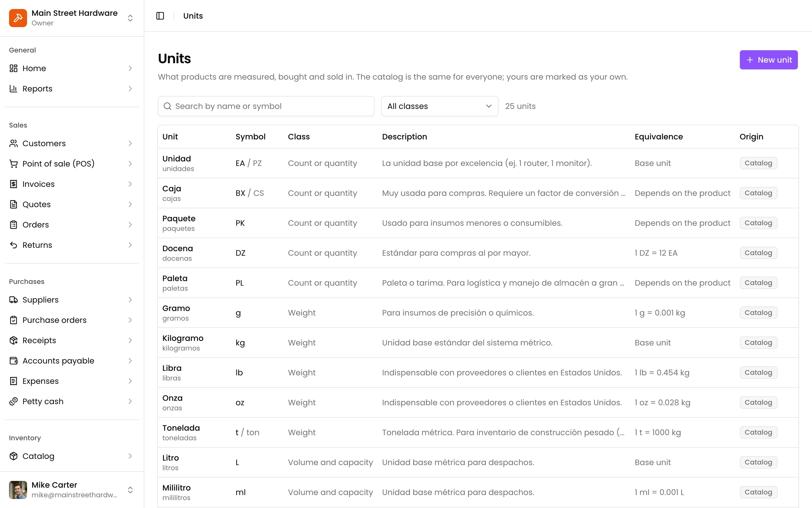Open the Quotes menu item

[72, 204]
